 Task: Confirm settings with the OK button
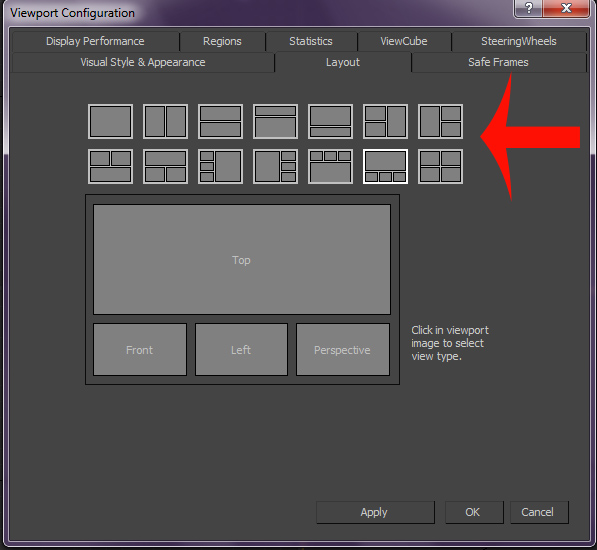click(474, 512)
